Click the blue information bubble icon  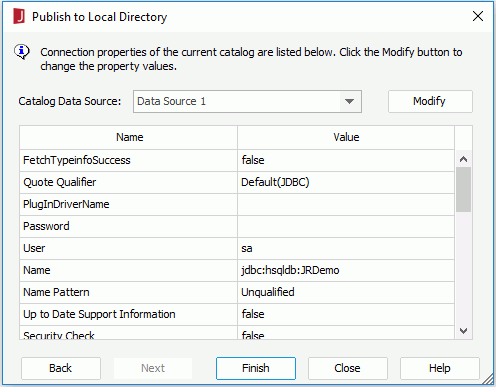pos(22,52)
